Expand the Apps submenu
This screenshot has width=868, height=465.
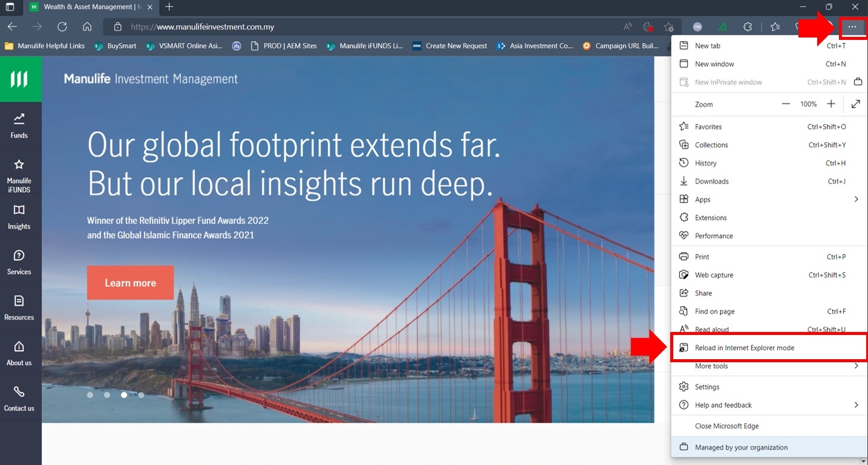(x=769, y=200)
